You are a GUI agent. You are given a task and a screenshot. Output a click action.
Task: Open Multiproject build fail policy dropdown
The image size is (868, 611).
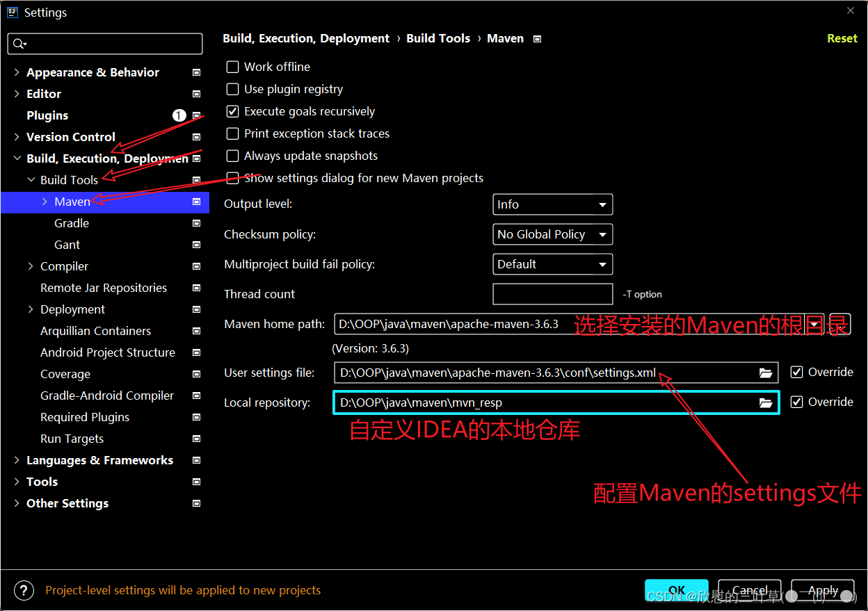pos(552,264)
